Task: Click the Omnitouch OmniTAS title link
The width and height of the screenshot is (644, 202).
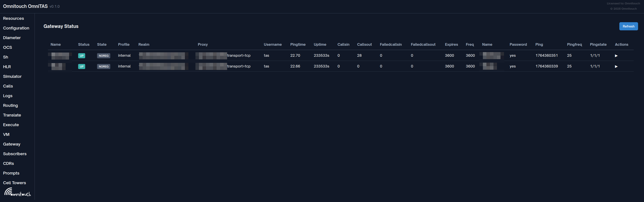Action: click(x=25, y=6)
